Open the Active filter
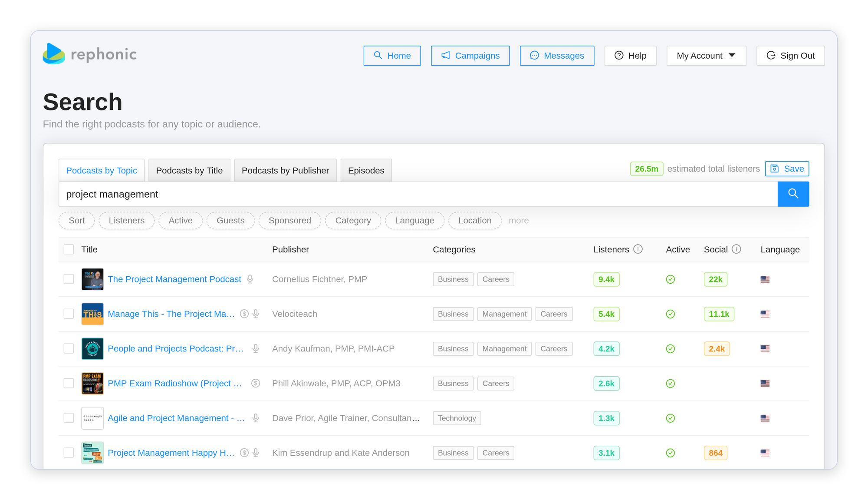The height and width of the screenshot is (500, 868). [181, 220]
